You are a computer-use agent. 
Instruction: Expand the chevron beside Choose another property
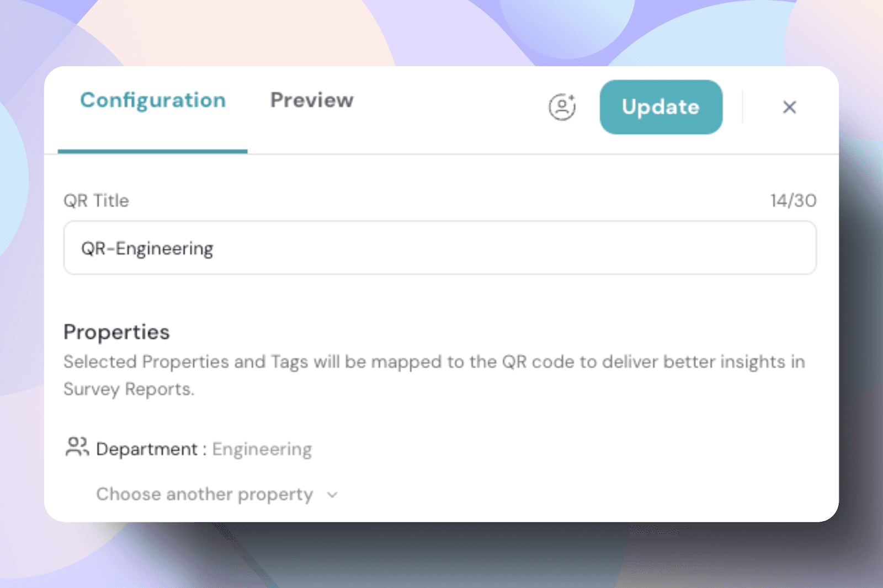332,495
